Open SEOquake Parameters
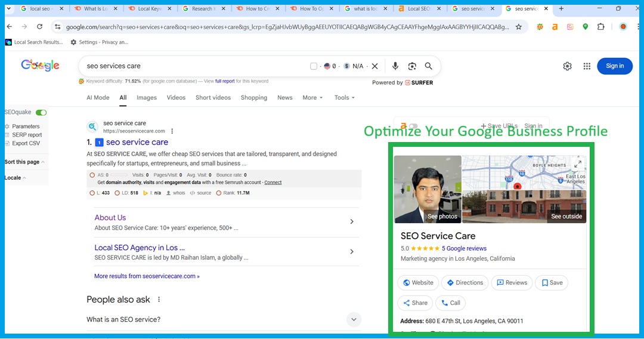The height and width of the screenshot is (339, 644). (x=26, y=127)
